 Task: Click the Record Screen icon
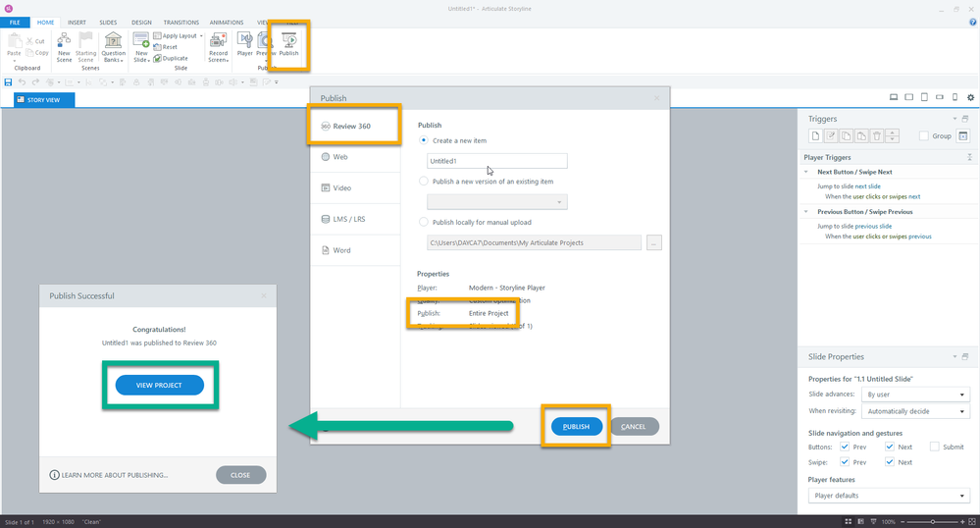coord(218,47)
